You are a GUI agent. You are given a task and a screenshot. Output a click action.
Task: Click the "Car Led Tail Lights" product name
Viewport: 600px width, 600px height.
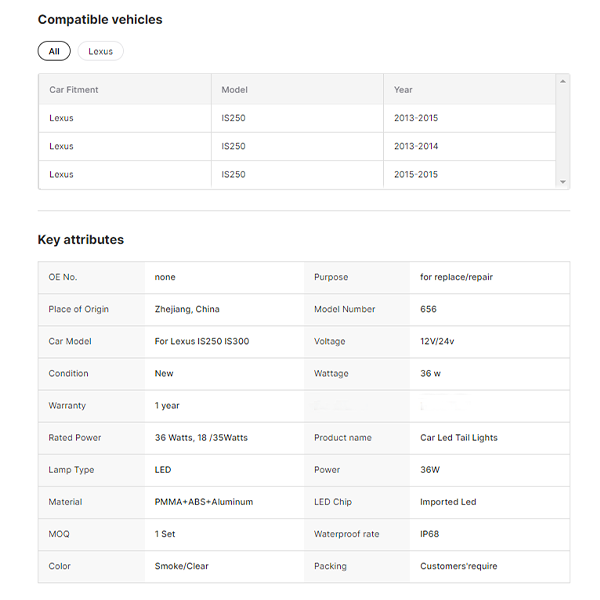click(x=459, y=438)
